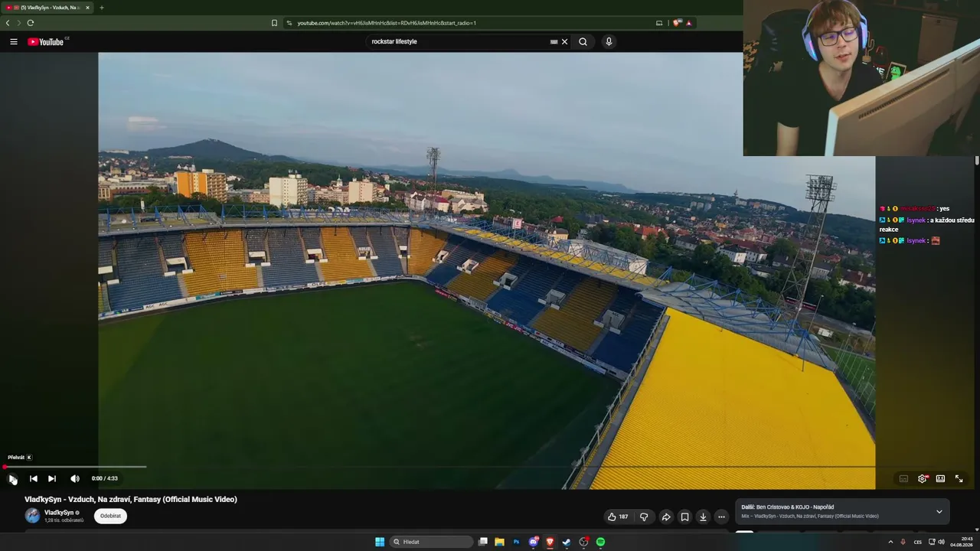Open the CES keyboard language switcher

[x=918, y=542]
